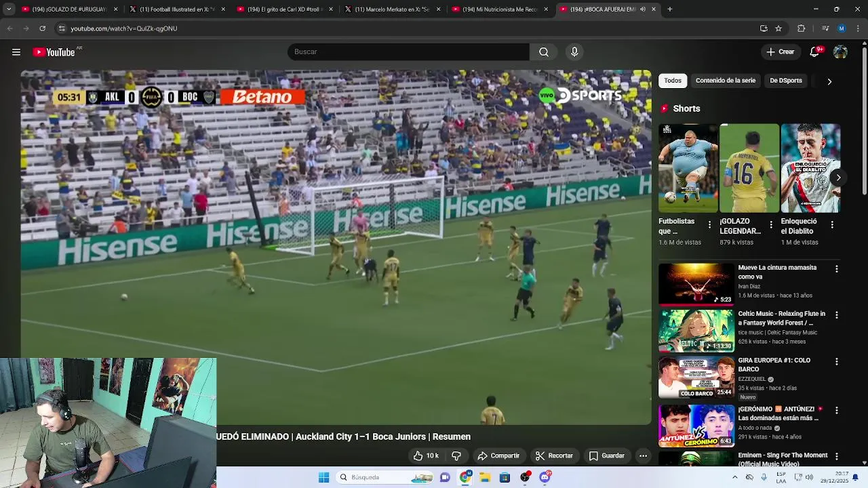Click the search magnifier button
The image size is (868, 488).
[x=544, y=52]
